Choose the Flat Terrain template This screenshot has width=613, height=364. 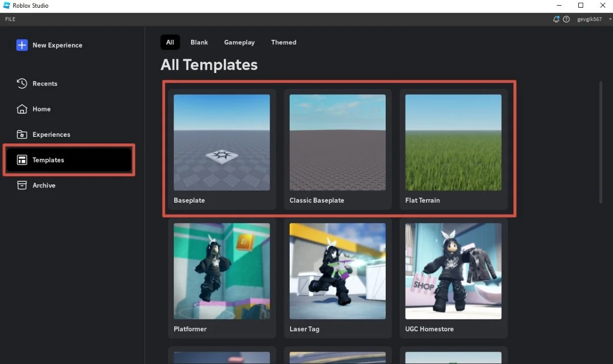(x=454, y=150)
